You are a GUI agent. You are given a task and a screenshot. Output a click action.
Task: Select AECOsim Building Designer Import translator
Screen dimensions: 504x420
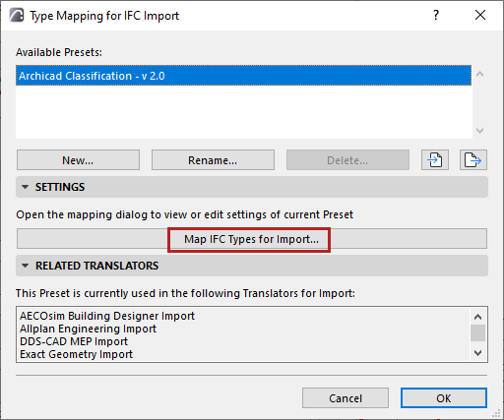tap(107, 316)
